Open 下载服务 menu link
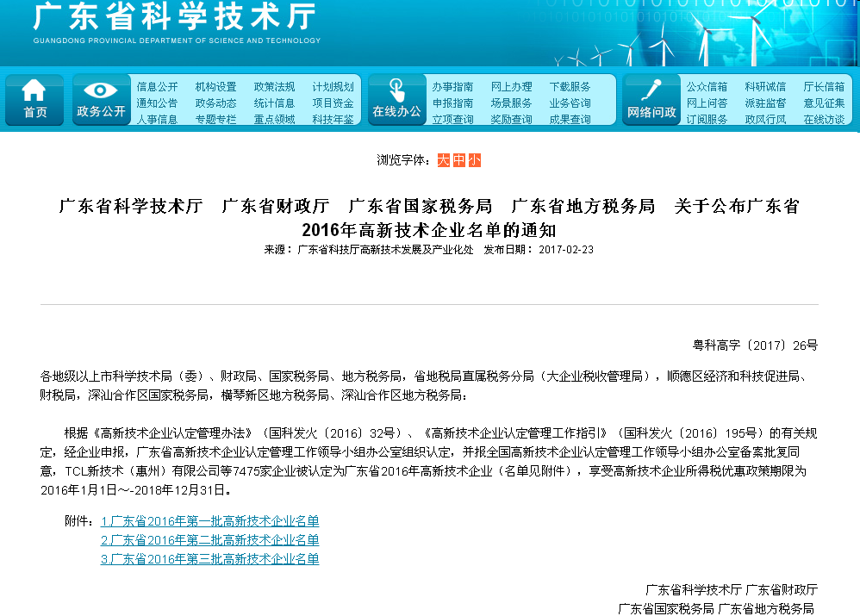860x616 pixels. [x=570, y=87]
